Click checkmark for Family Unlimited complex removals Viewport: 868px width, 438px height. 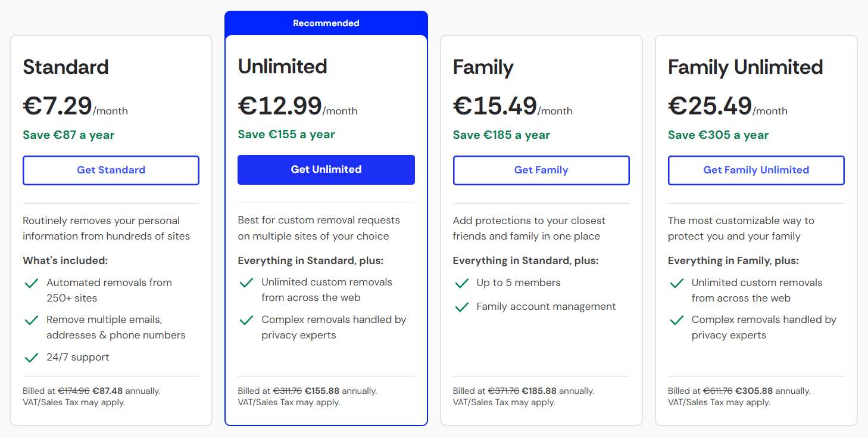pyautogui.click(x=676, y=320)
